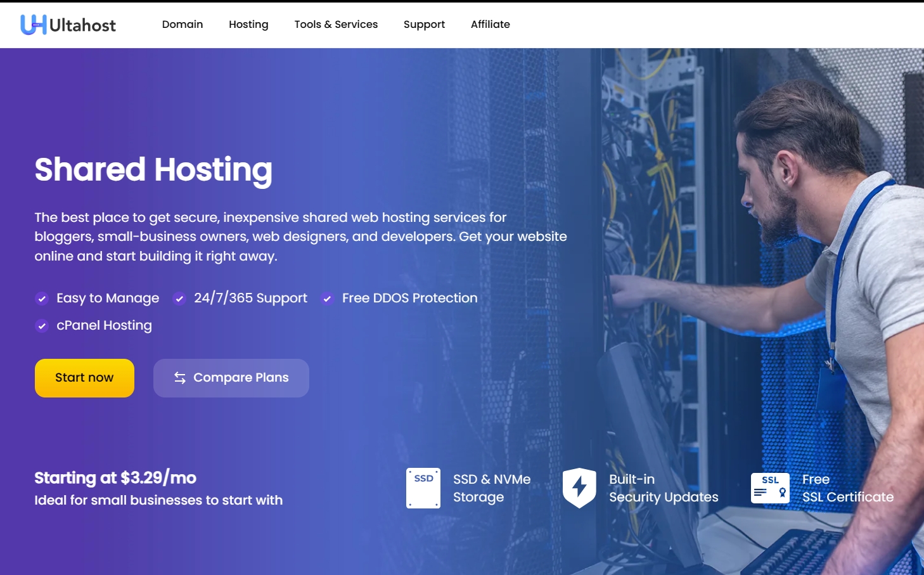Click the checkmark icon beside Free DDOS Protection
Viewport: 924px width, 575px height.
point(327,299)
